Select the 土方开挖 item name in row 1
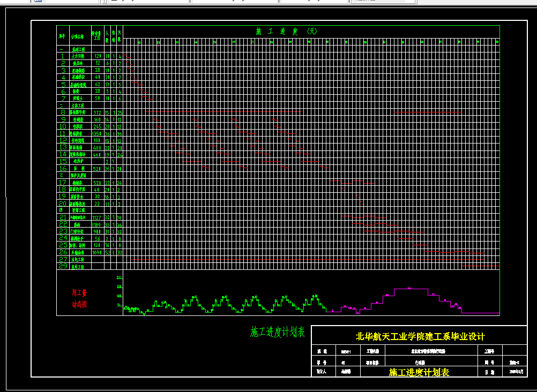The image size is (537, 392). [x=78, y=56]
